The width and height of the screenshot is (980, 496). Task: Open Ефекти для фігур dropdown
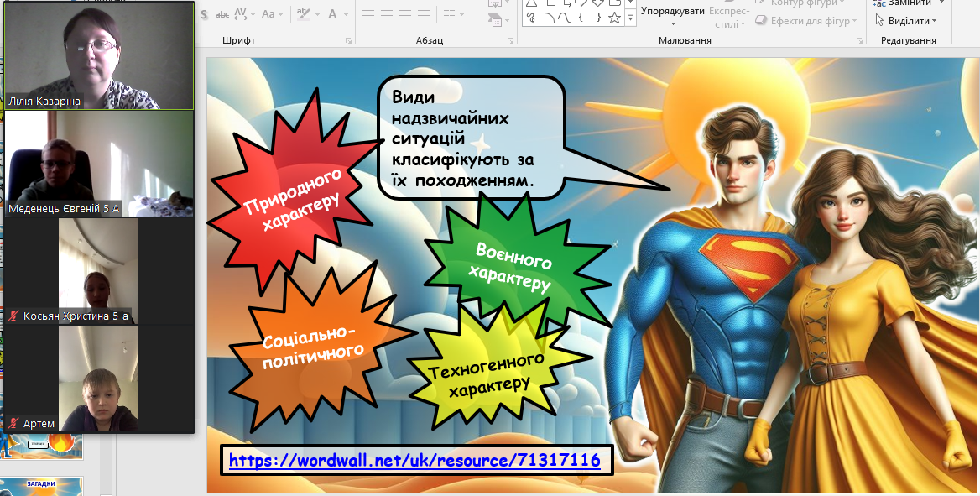click(805, 21)
